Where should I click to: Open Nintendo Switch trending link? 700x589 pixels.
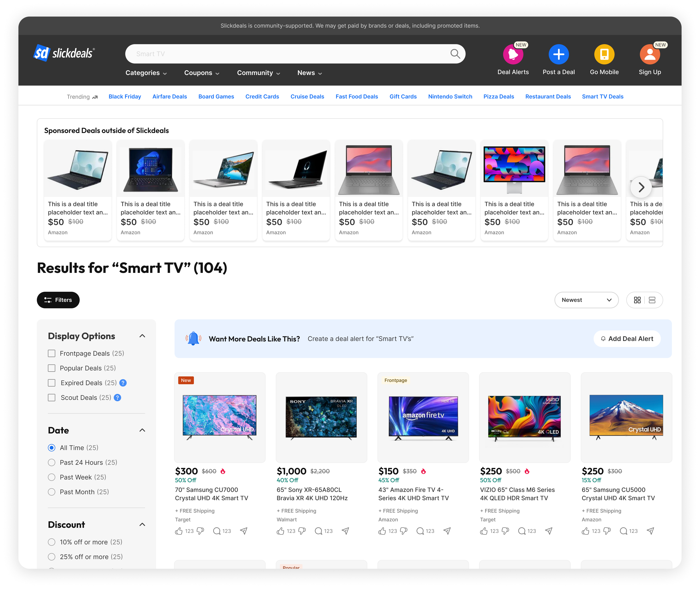pyautogui.click(x=450, y=96)
